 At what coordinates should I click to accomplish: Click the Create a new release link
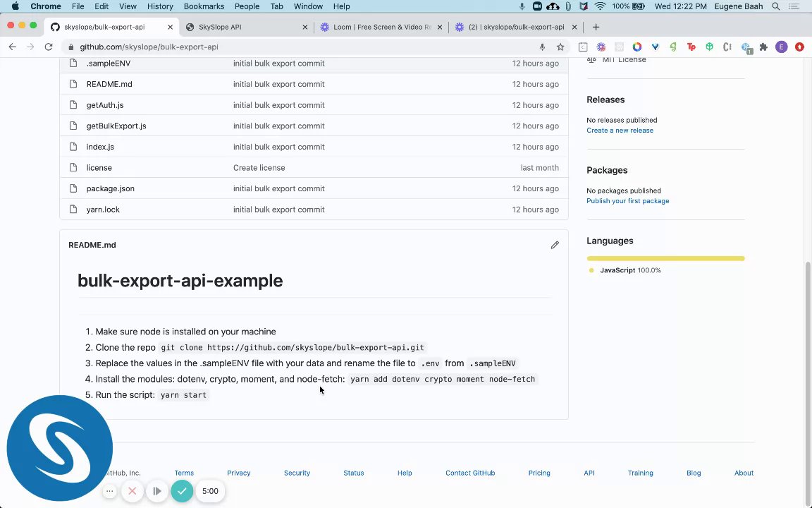620,131
